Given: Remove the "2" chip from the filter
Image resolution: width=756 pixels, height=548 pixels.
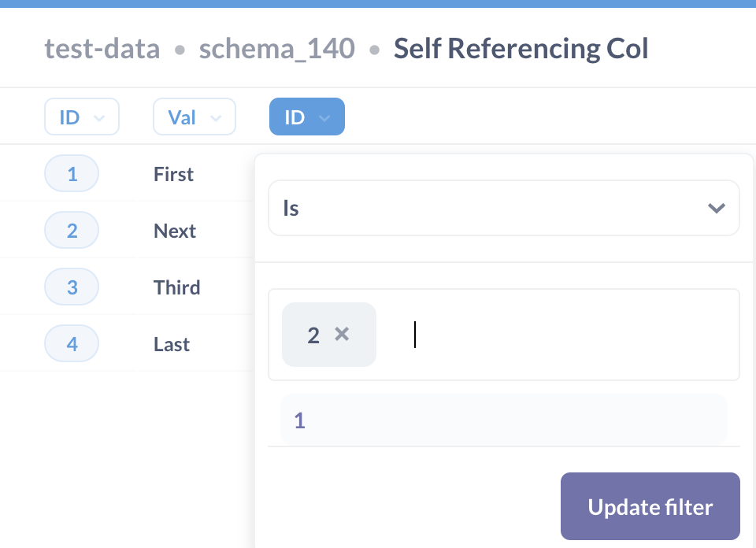Looking at the screenshot, I should (342, 335).
